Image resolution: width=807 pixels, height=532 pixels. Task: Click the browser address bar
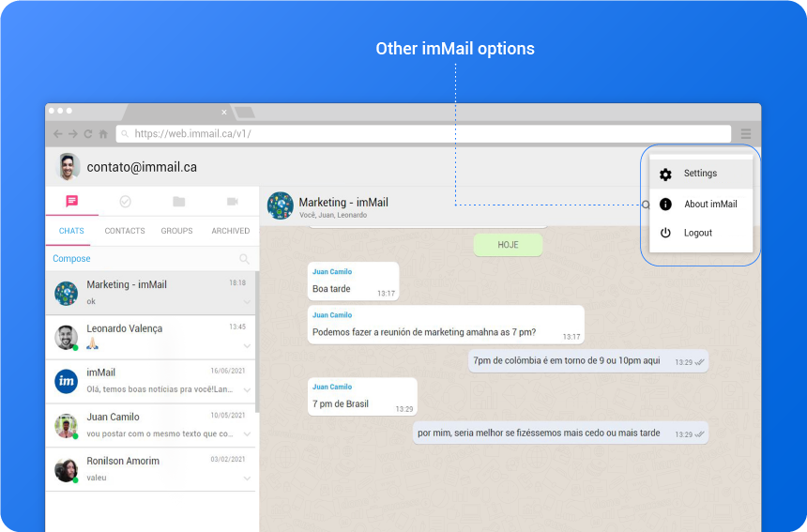423,134
